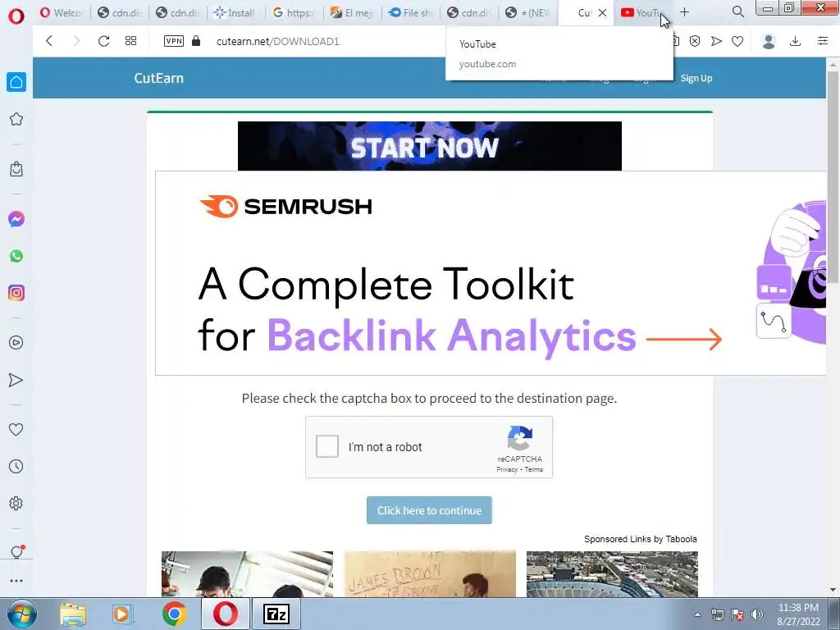Screen dimensions: 840x630
Task: Switch to the Install tab
Action: [x=235, y=12]
